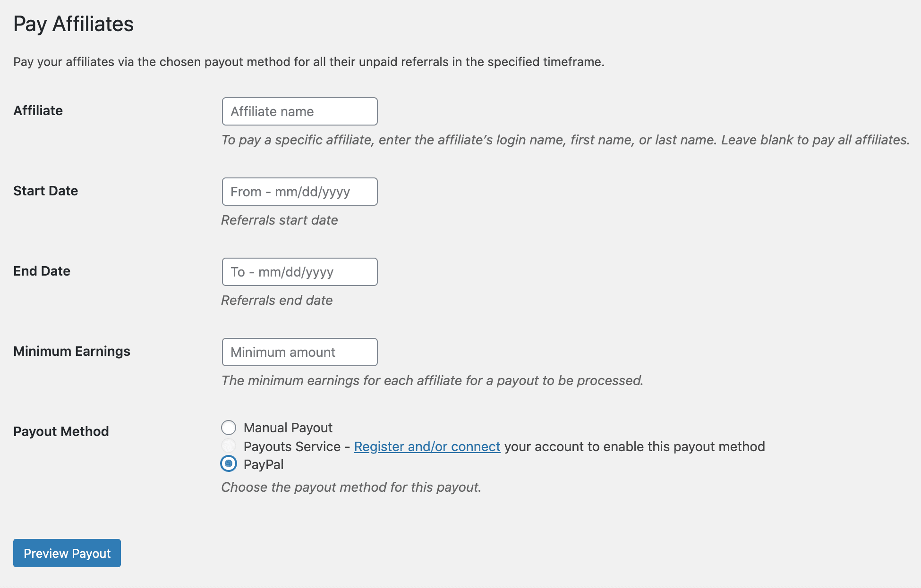
Task: Click the payout method description text
Action: 351,487
